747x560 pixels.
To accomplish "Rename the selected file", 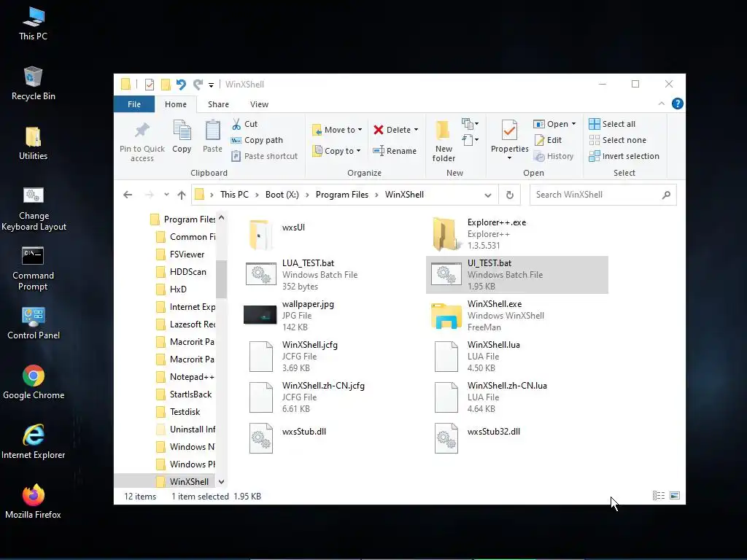I will coord(395,151).
